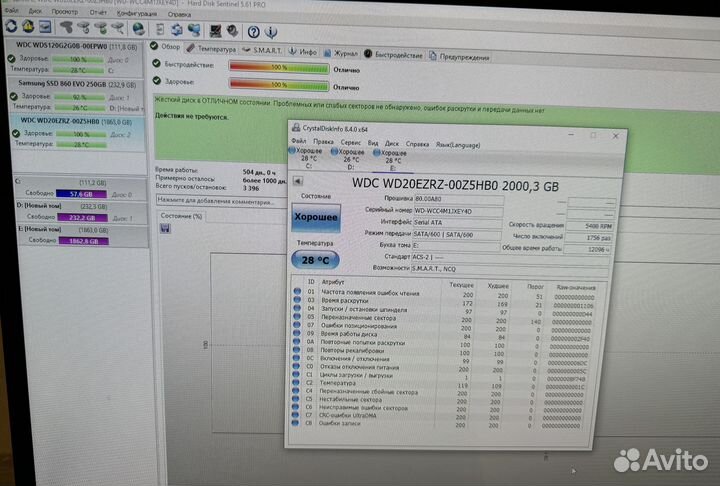Open the Диск menu in CrystalDiskInfo
This screenshot has width=720, height=486.
click(x=392, y=143)
